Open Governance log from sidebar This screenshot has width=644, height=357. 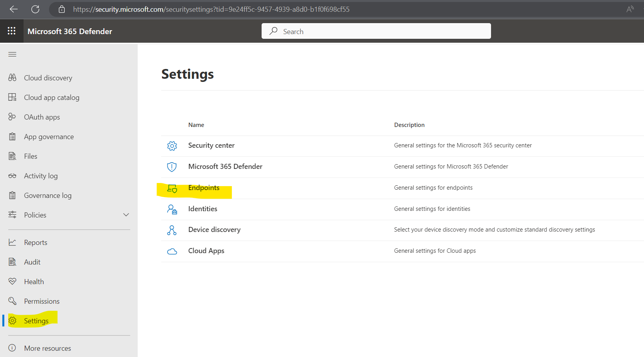pos(48,195)
